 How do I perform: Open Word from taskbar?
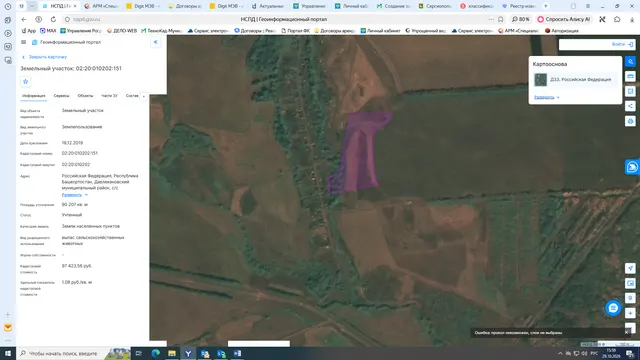click(x=237, y=353)
